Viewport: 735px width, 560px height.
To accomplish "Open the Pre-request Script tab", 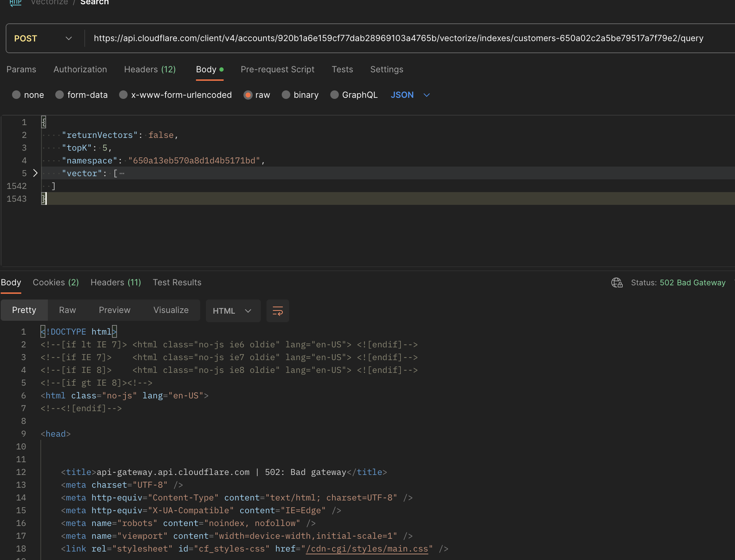I will 277,69.
